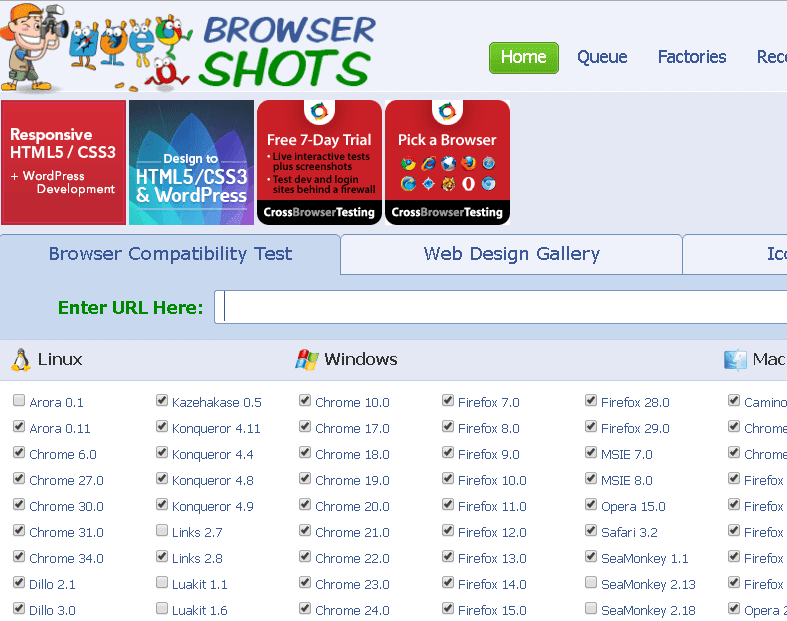Toggle Chrome 31.0 checkbox

[x=19, y=531]
